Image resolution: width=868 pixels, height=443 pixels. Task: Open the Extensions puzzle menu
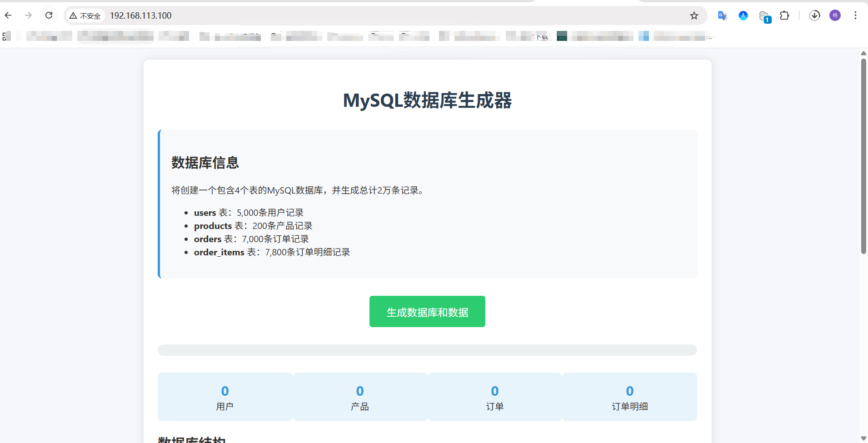tap(784, 15)
